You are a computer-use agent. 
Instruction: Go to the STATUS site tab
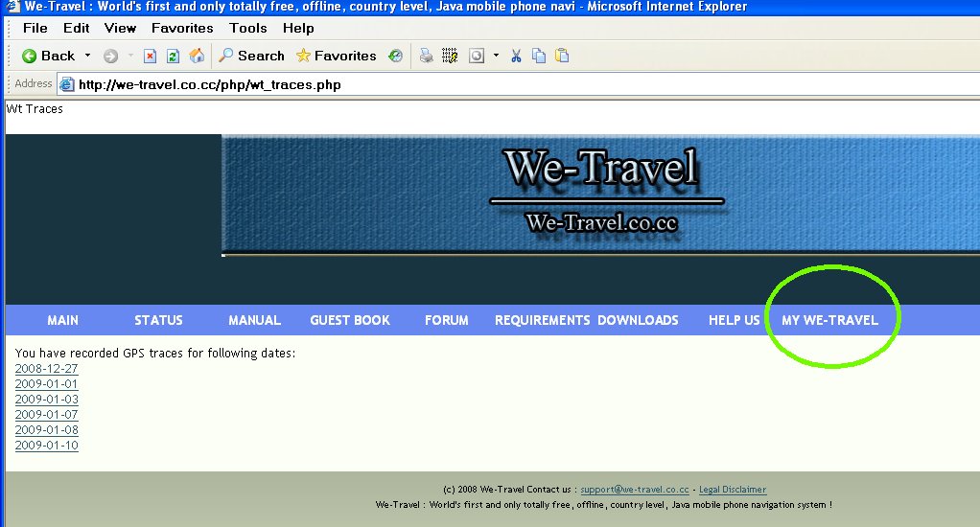(159, 320)
